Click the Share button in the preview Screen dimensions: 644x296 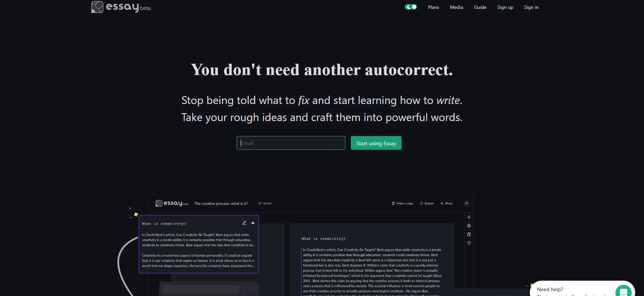point(447,204)
